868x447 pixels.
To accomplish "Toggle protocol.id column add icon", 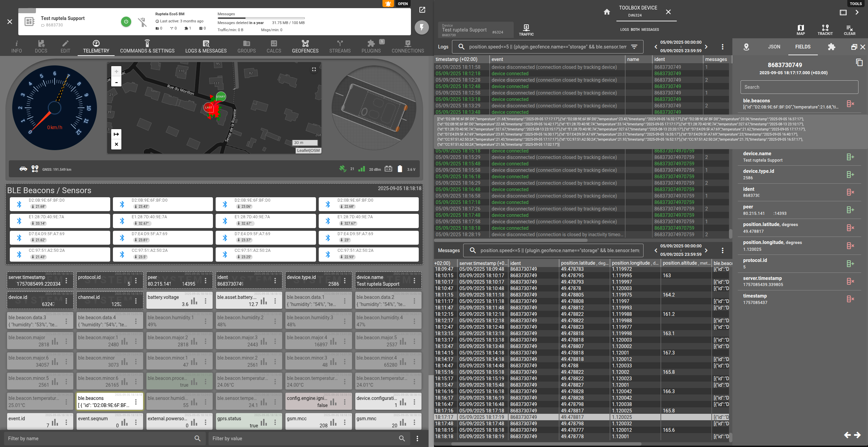I will pos(850,264).
